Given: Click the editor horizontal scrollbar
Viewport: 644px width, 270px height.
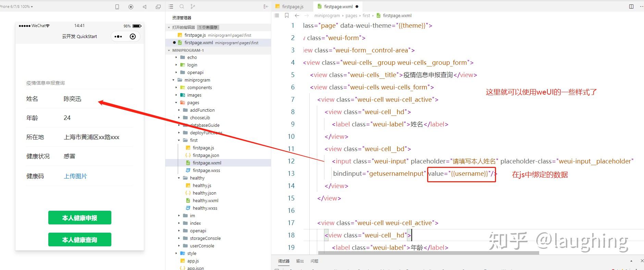Looking at the screenshot, I should [x=428, y=253].
